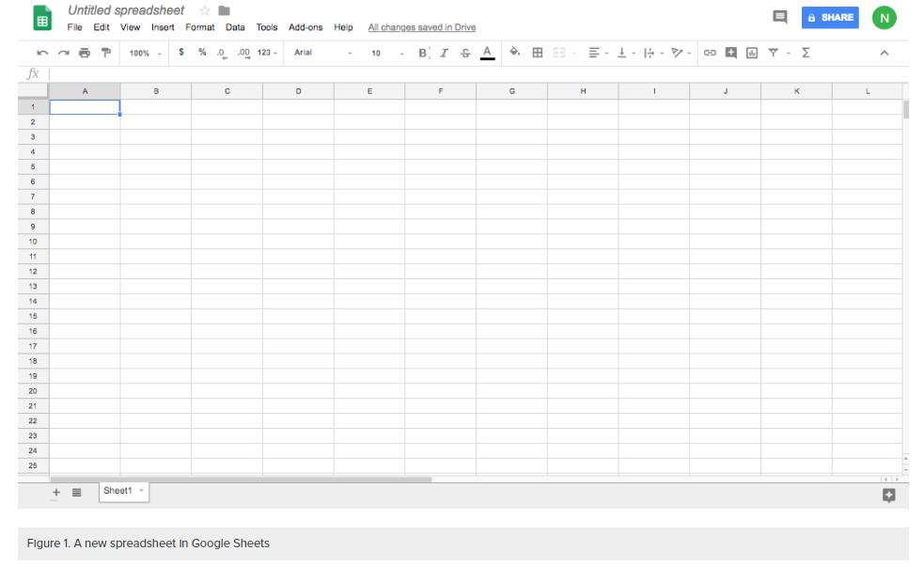Open the 100% zoom dropdown
Viewport: 924px width, 567px height.
pyautogui.click(x=145, y=53)
